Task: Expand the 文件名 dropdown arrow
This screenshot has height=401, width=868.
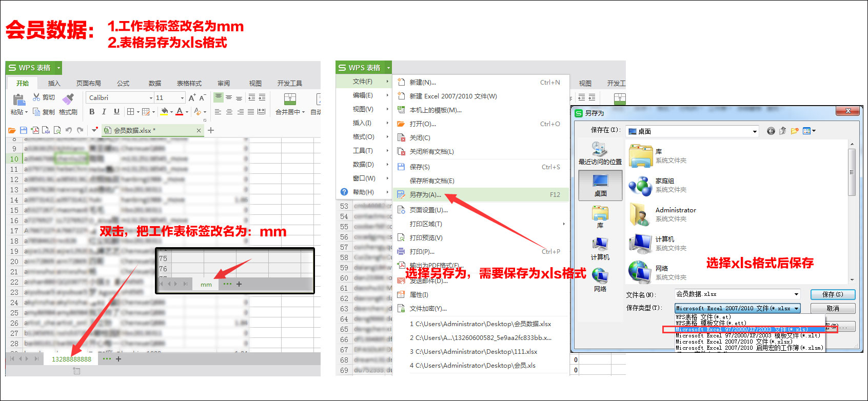Action: (796, 294)
